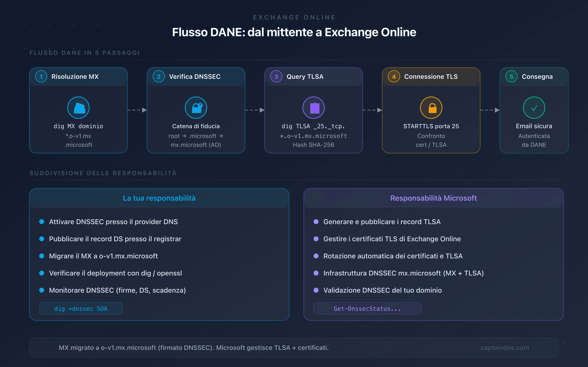
Task: Toggle the bullet beside Monitorare DNSSEC (firme, DS, scadenza)
Action: pyautogui.click(x=42, y=290)
